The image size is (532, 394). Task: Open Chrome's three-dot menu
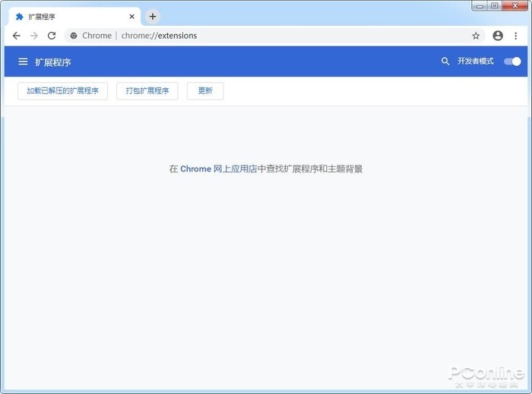516,36
